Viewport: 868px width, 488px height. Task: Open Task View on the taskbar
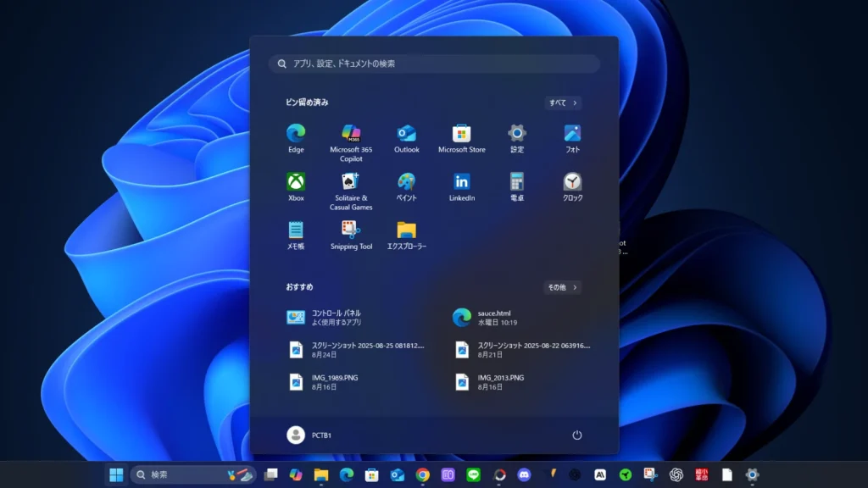(x=270, y=474)
